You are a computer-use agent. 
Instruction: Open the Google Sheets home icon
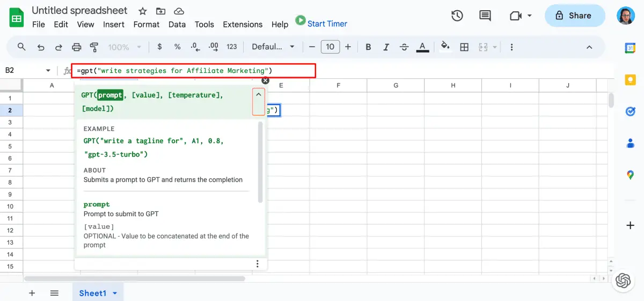tap(17, 18)
